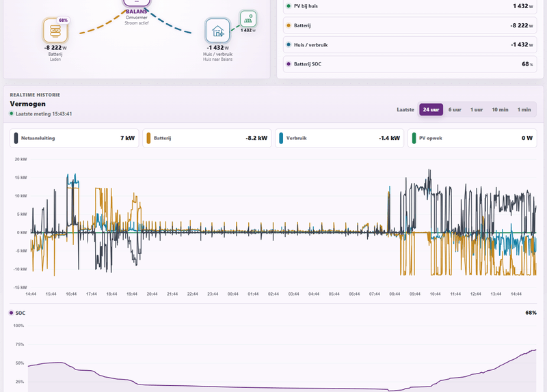Click the Huis / verbruik row
547x392 pixels.
(x=410, y=44)
